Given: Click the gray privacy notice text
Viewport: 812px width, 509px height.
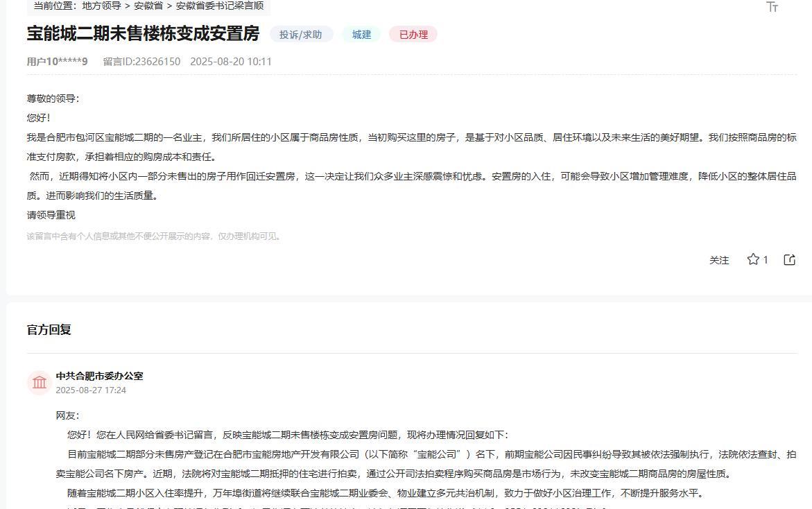Looking at the screenshot, I should [155, 236].
